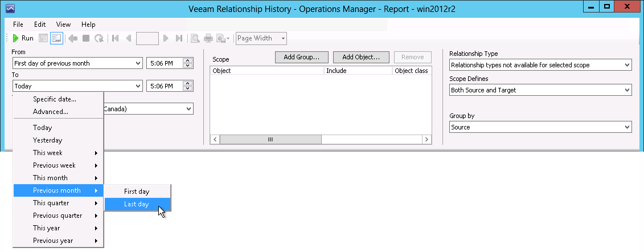Click the Back arrow toolbar icon
The height and width of the screenshot is (252, 644).
click(73, 38)
